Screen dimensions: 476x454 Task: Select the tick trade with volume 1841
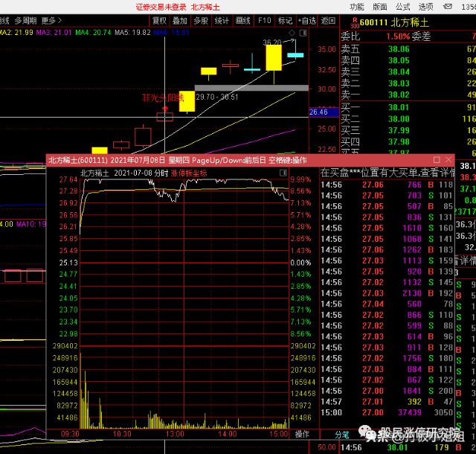387,391
